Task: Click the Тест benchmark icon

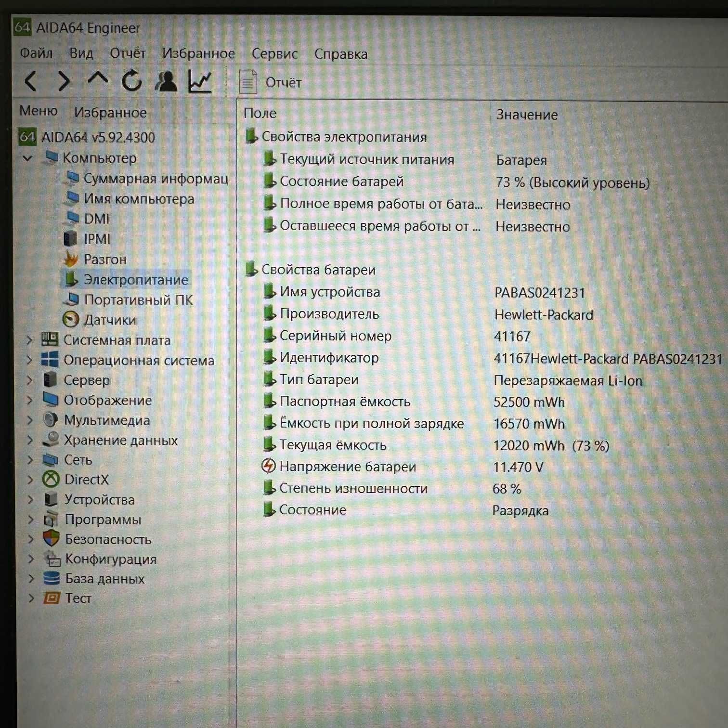Action: 52,598
